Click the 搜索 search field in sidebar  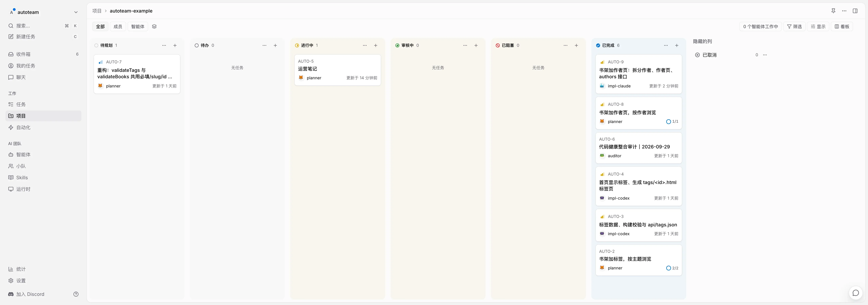click(43, 26)
